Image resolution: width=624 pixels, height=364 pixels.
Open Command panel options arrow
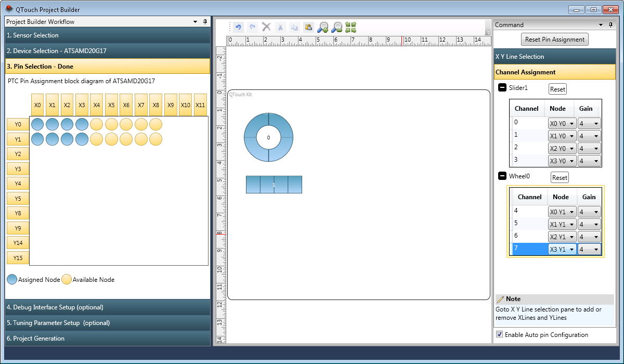pos(601,25)
